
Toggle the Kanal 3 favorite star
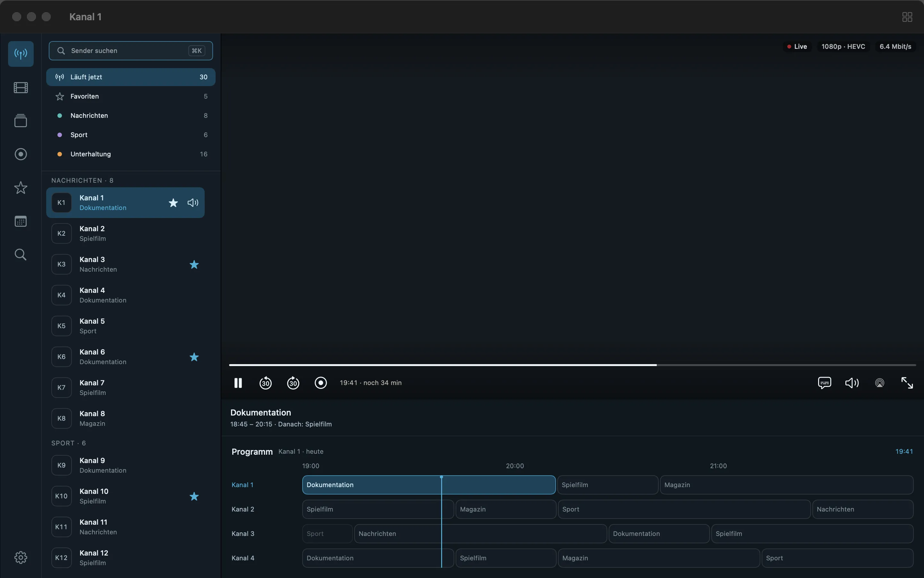(194, 264)
